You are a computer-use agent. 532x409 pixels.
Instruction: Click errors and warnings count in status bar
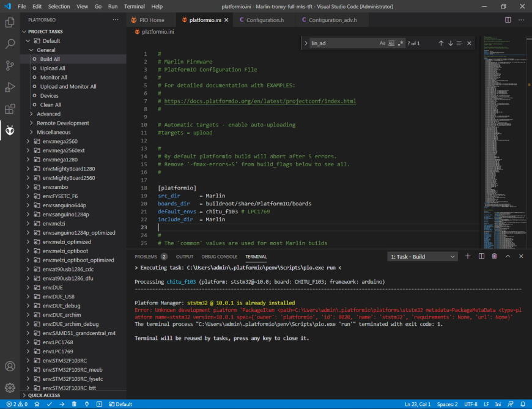coord(17,404)
